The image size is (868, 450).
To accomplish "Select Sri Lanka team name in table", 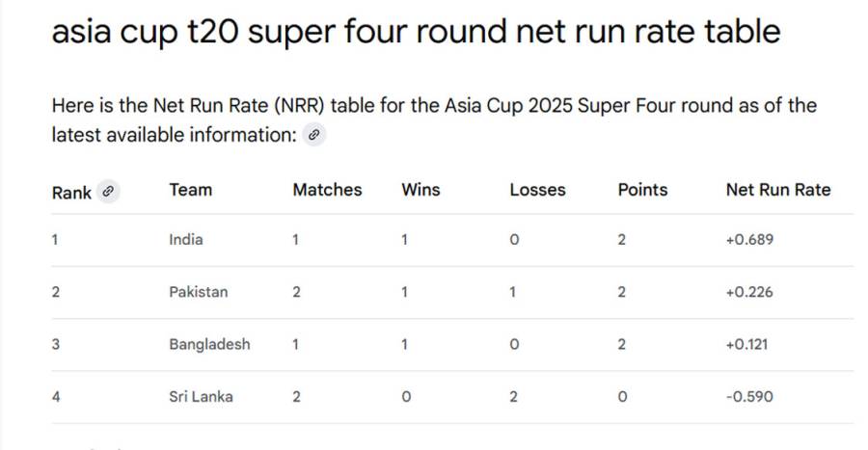I will [201, 396].
